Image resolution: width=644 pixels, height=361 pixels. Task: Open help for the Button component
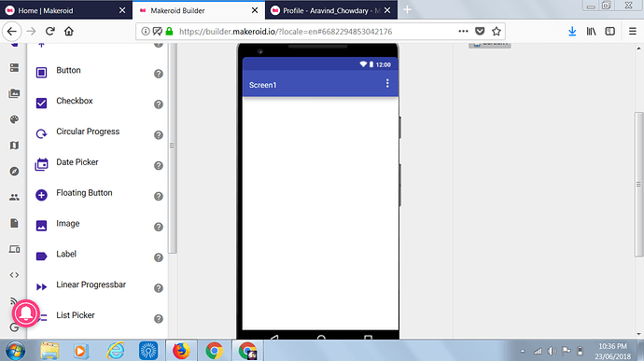(x=159, y=74)
